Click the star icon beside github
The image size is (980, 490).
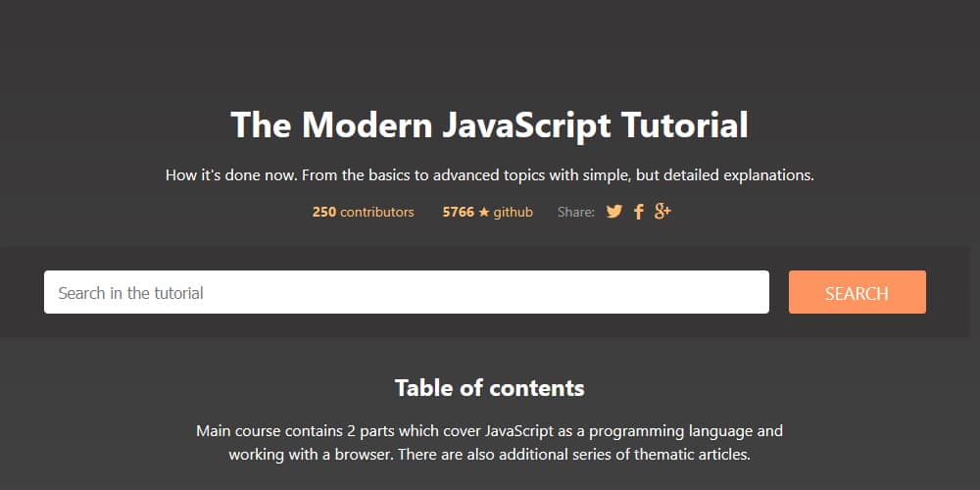point(483,212)
